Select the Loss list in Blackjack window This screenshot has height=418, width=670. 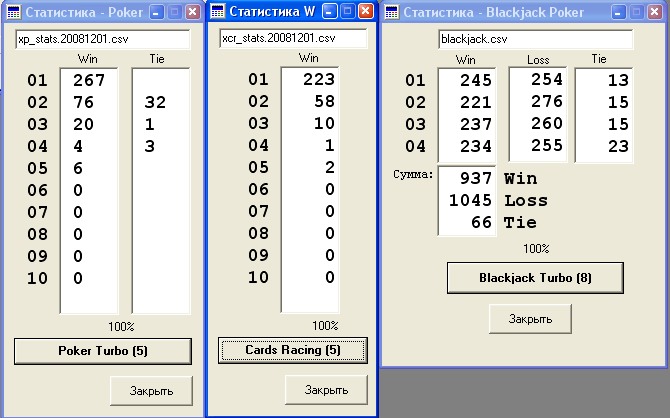coord(538,114)
